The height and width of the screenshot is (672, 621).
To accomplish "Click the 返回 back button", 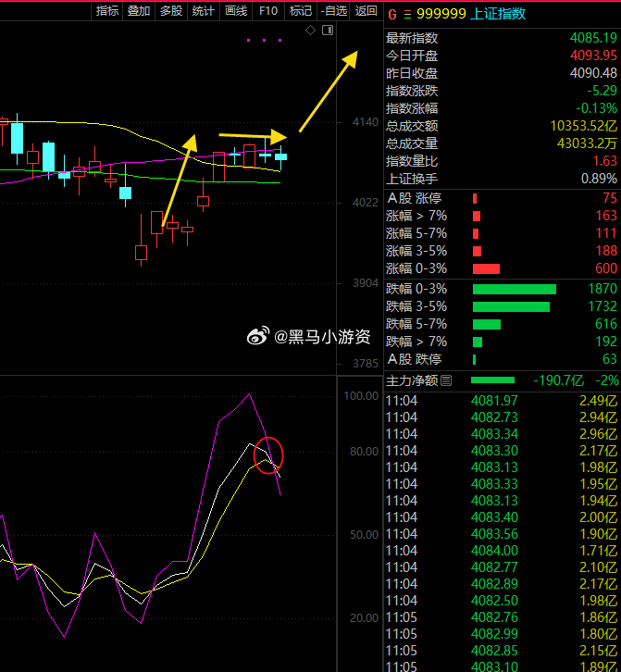I will pyautogui.click(x=366, y=11).
